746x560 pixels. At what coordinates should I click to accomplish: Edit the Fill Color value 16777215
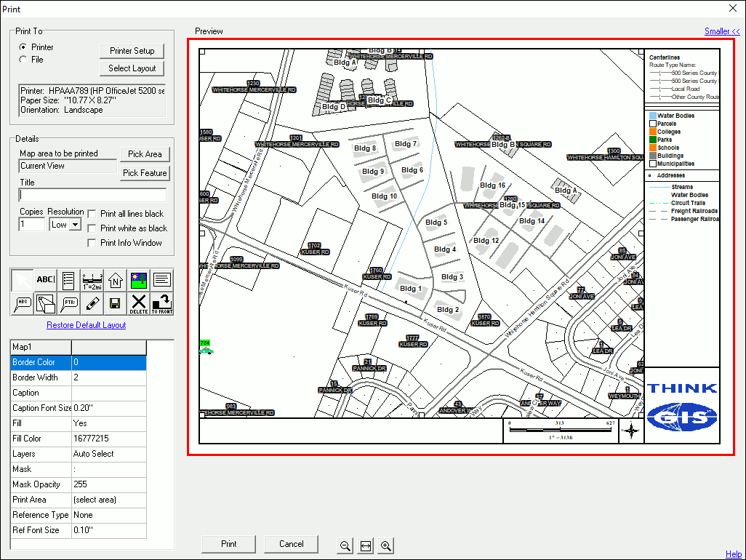click(109, 439)
